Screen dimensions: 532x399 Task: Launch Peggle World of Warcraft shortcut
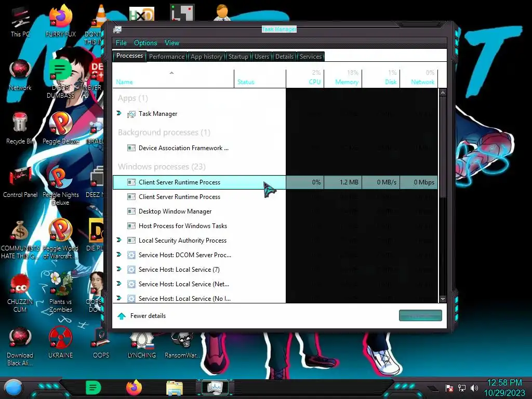60,239
